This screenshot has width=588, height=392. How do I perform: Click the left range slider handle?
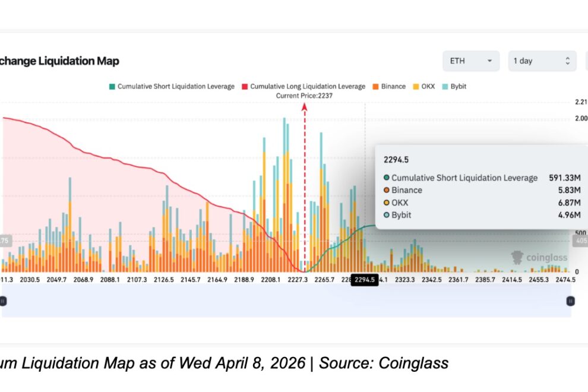[3, 301]
